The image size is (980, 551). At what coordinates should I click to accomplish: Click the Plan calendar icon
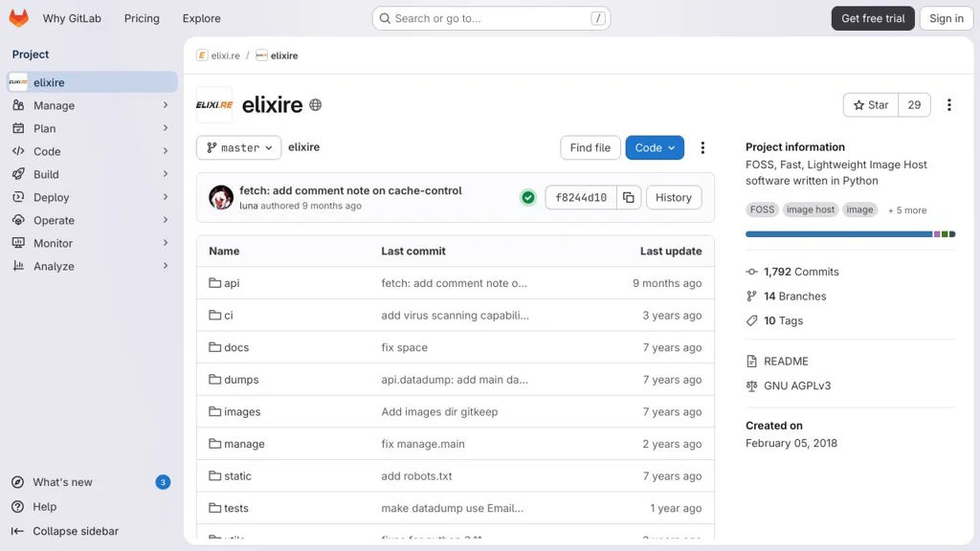pyautogui.click(x=18, y=128)
